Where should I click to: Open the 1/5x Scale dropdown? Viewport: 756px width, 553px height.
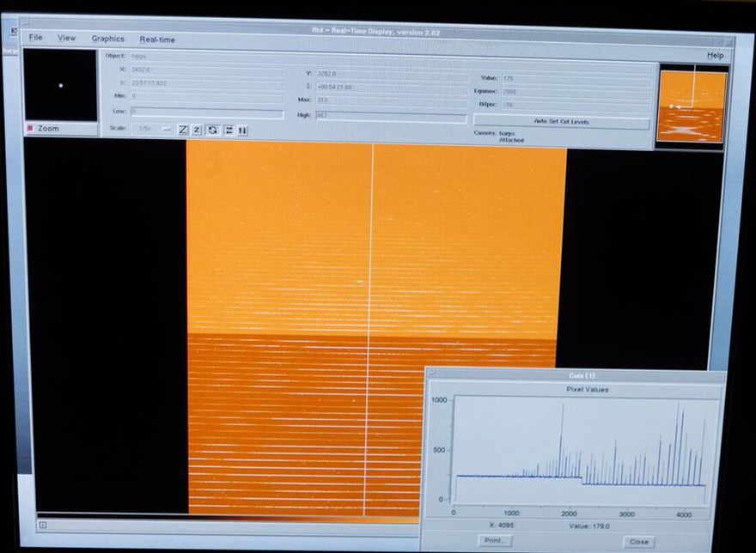(x=143, y=129)
